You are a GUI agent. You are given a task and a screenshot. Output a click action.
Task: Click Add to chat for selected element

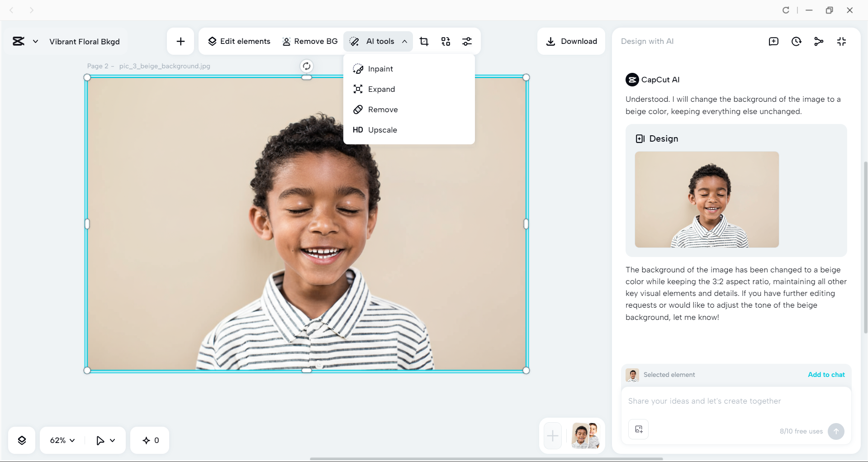[x=826, y=374]
